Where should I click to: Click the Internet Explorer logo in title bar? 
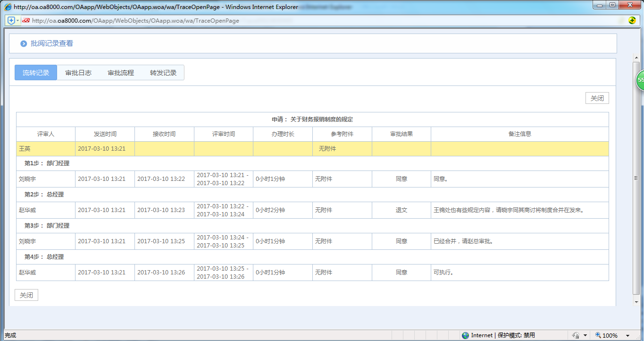pyautogui.click(x=8, y=7)
